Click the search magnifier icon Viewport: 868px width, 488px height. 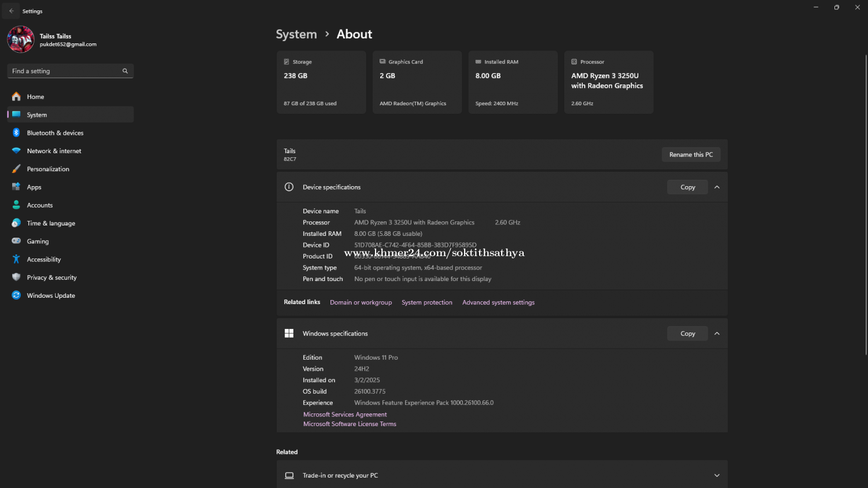pos(125,71)
